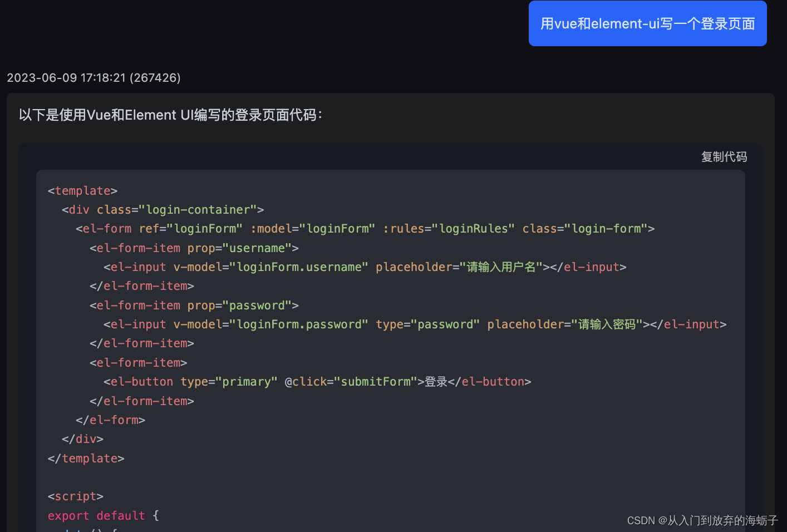Click the el-input line with placeholder 请输入用户名
The width and height of the screenshot is (787, 532).
(365, 267)
